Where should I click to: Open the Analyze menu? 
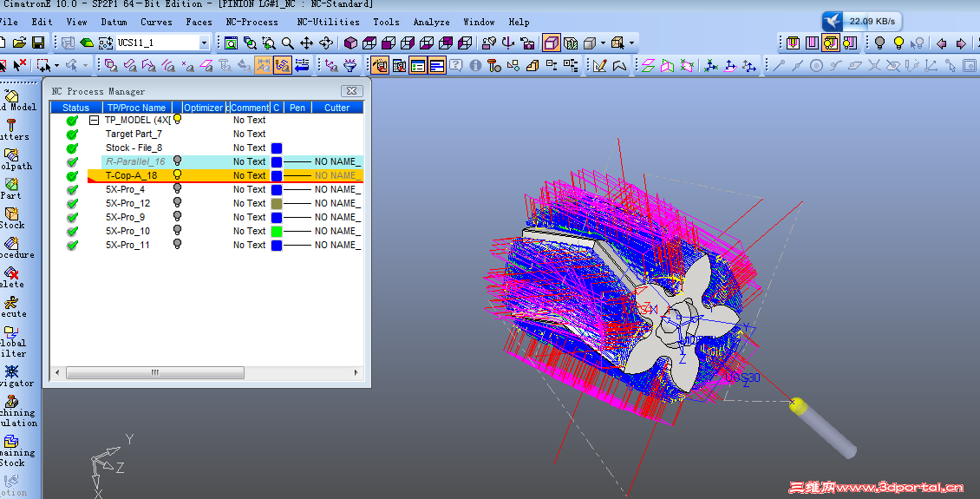[x=431, y=22]
